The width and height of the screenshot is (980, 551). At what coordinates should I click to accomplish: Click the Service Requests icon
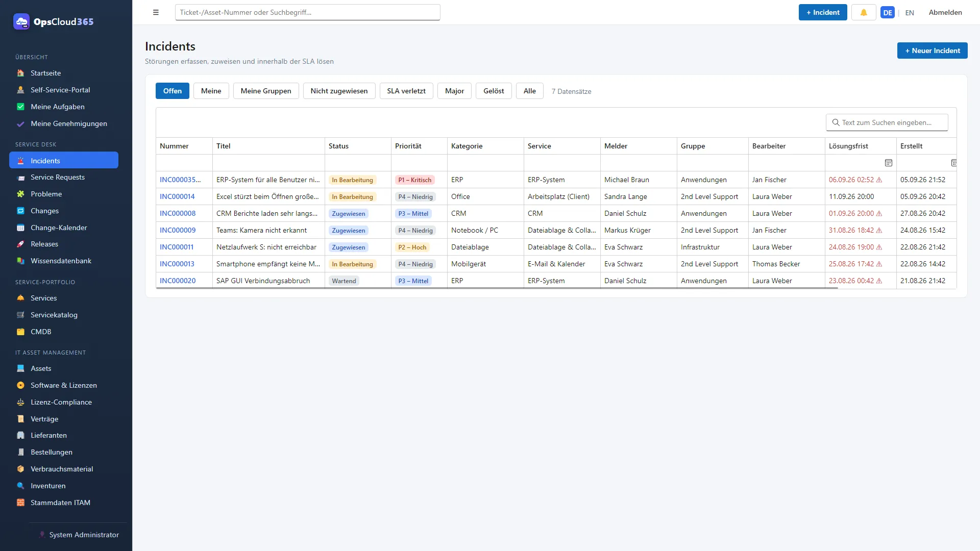click(x=20, y=177)
